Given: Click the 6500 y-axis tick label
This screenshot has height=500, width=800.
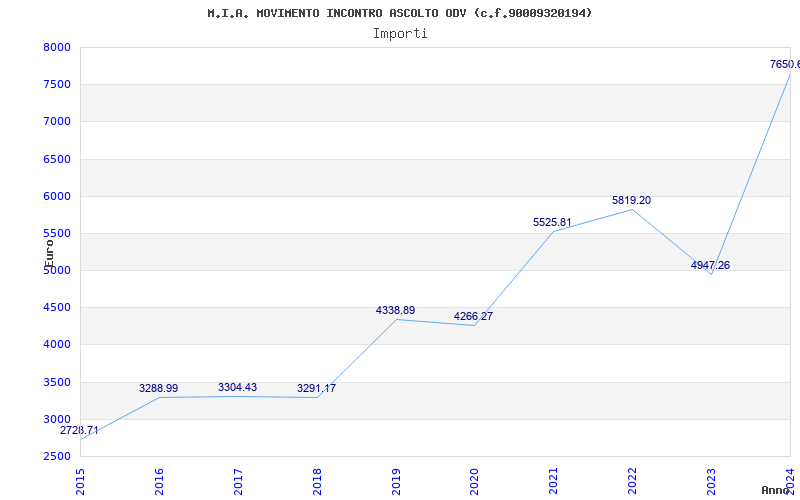Looking at the screenshot, I should [x=56, y=159].
